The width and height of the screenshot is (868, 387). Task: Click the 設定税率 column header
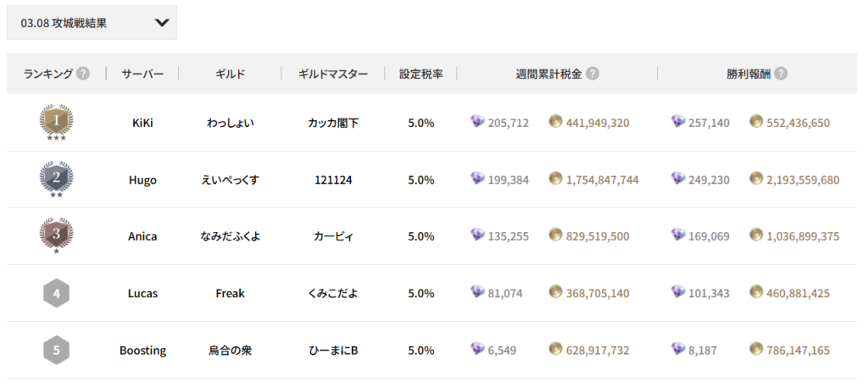pos(421,74)
